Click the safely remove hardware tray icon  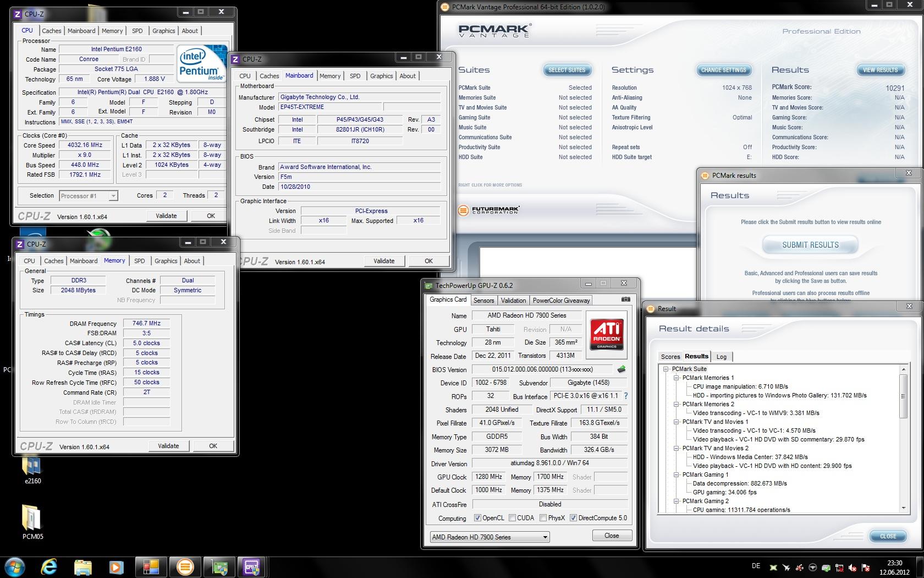click(826, 568)
